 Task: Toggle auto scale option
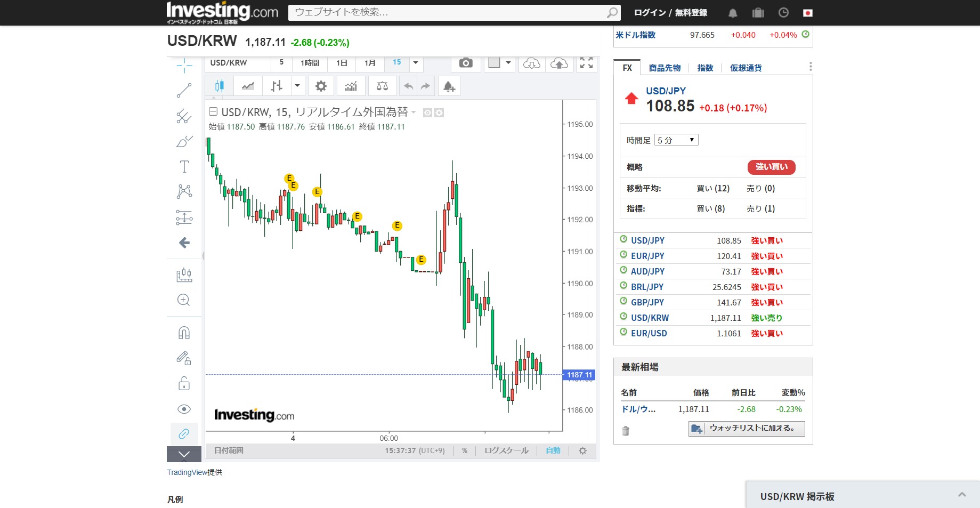553,451
